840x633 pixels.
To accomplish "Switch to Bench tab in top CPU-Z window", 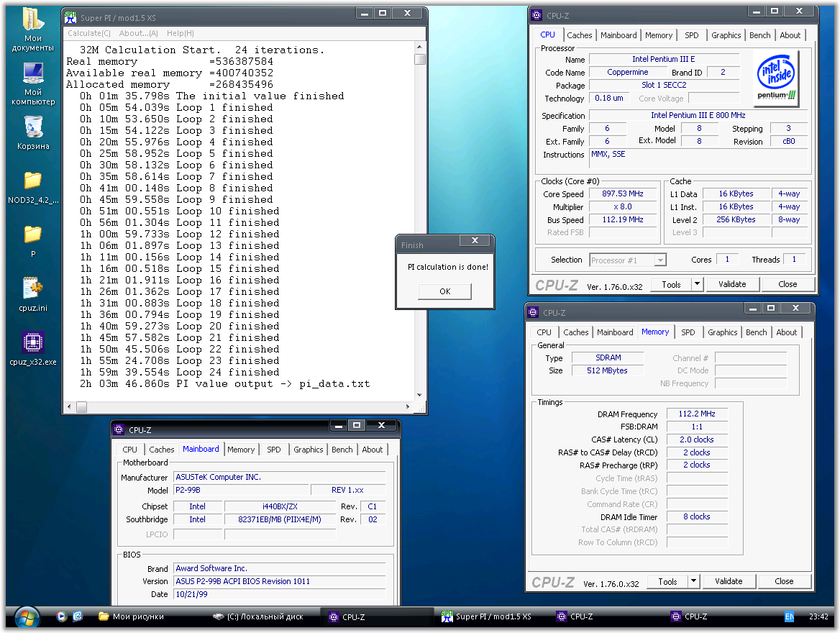I will (759, 35).
